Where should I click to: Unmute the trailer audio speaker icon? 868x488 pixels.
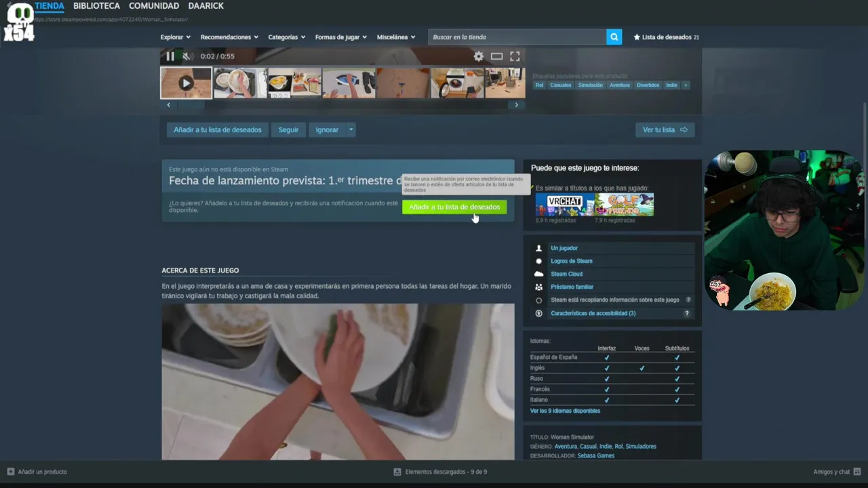pos(188,56)
